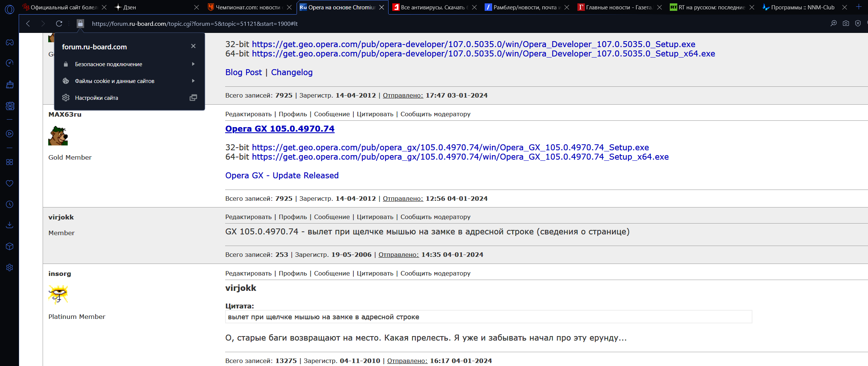868x366 pixels.
Task: Open the Downloads icon in sidebar
Action: pos(10,225)
